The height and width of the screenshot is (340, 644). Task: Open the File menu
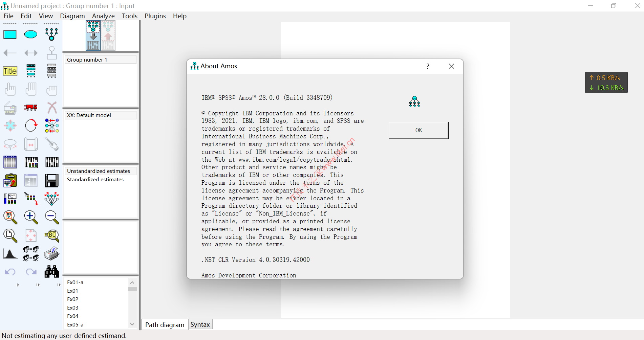[8, 16]
